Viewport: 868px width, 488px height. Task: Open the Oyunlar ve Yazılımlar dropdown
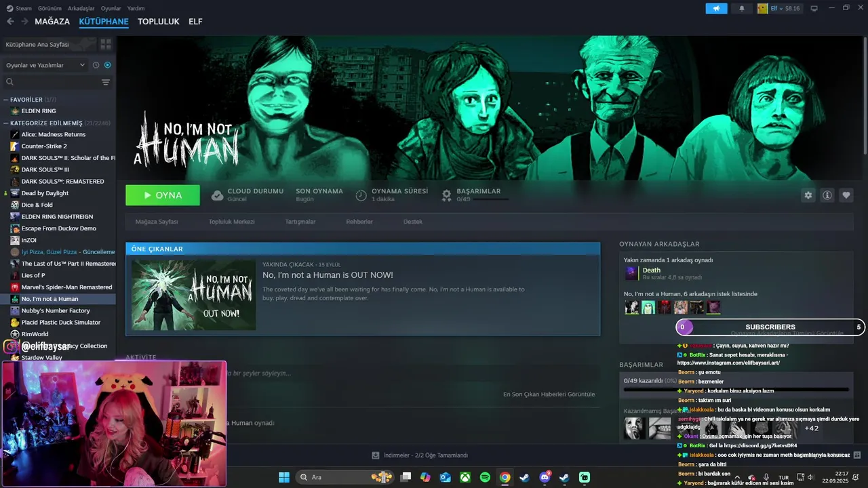[x=45, y=65]
